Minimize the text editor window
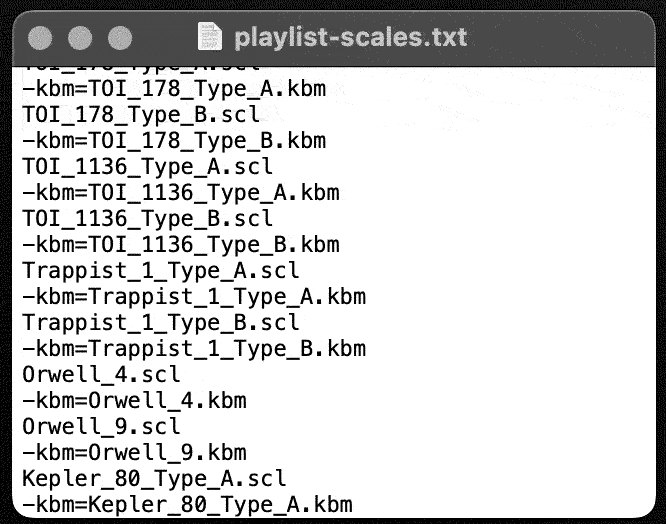 (x=80, y=38)
